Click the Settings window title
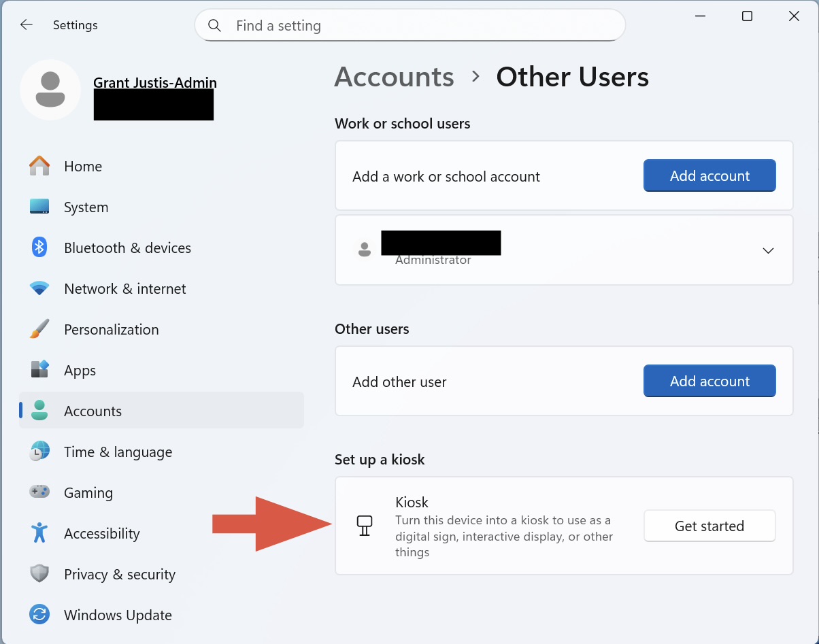The width and height of the screenshot is (819, 644). tap(76, 25)
